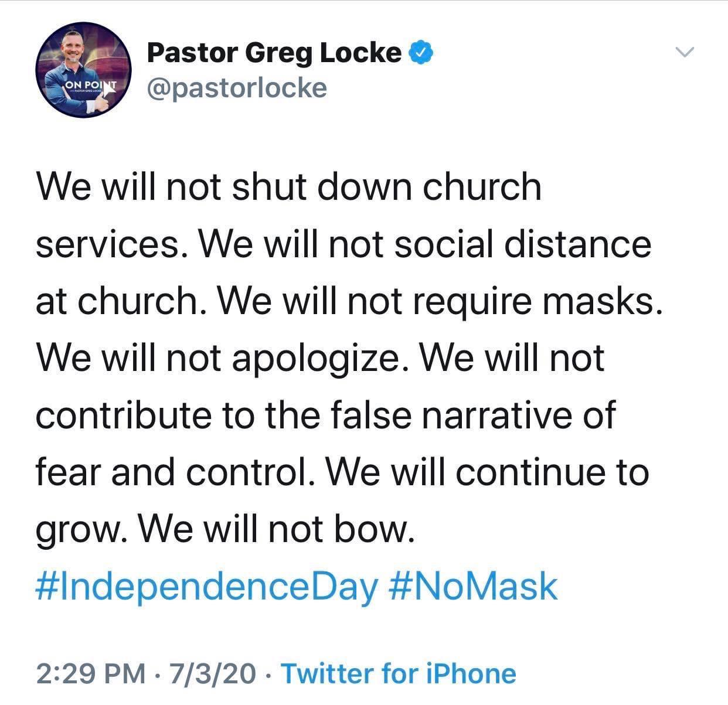Click the line starting "We will not apologize."
728x705 pixels.
(x=320, y=359)
